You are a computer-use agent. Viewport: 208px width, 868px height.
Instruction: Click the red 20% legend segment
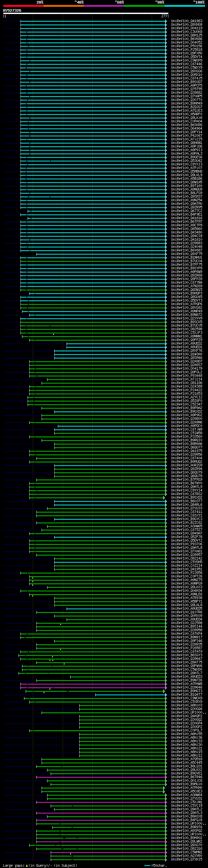(x=23, y=6)
